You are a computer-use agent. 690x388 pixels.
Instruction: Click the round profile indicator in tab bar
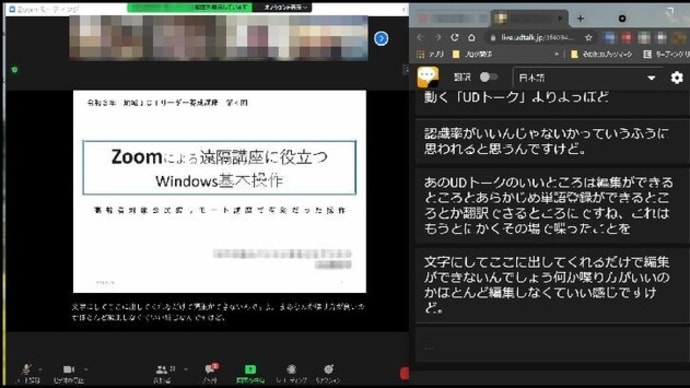pos(622,18)
